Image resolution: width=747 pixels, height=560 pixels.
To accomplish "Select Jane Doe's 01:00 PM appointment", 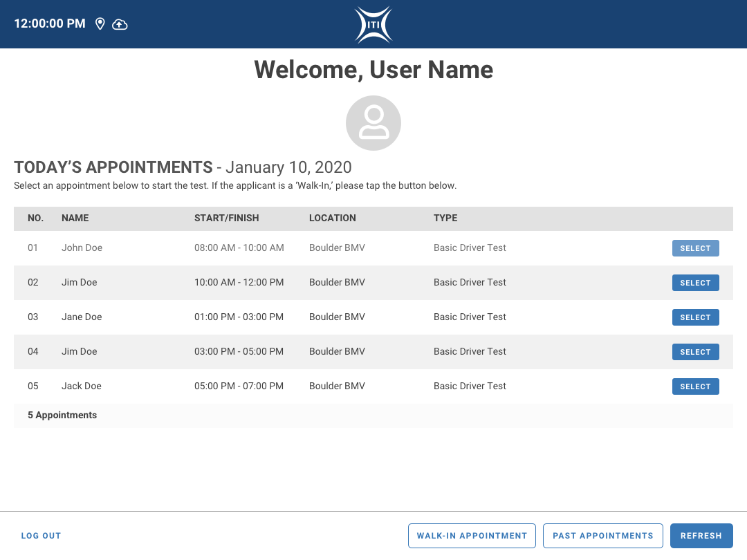I will click(695, 317).
